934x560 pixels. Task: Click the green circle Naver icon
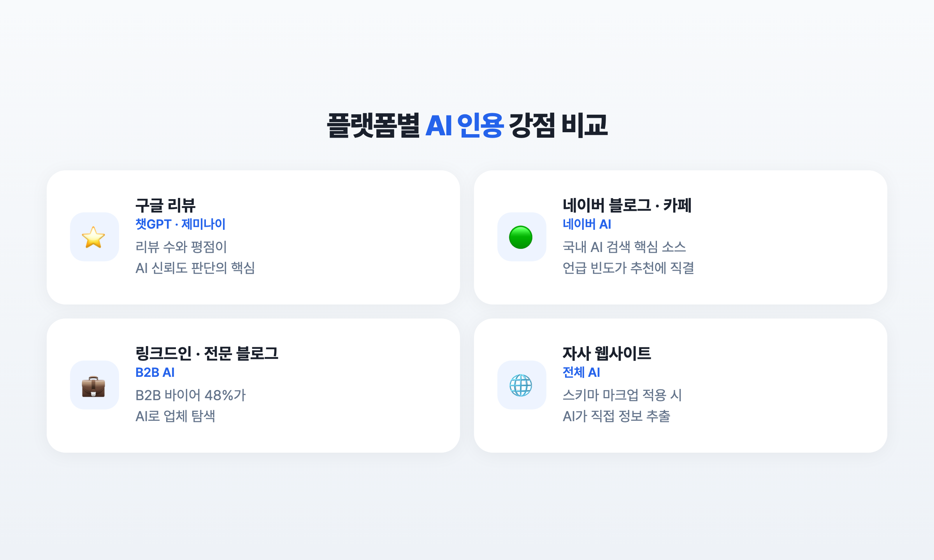521,237
